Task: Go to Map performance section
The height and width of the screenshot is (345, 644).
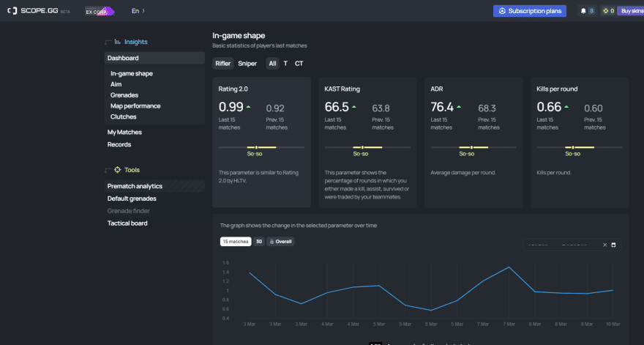Action: click(x=135, y=105)
